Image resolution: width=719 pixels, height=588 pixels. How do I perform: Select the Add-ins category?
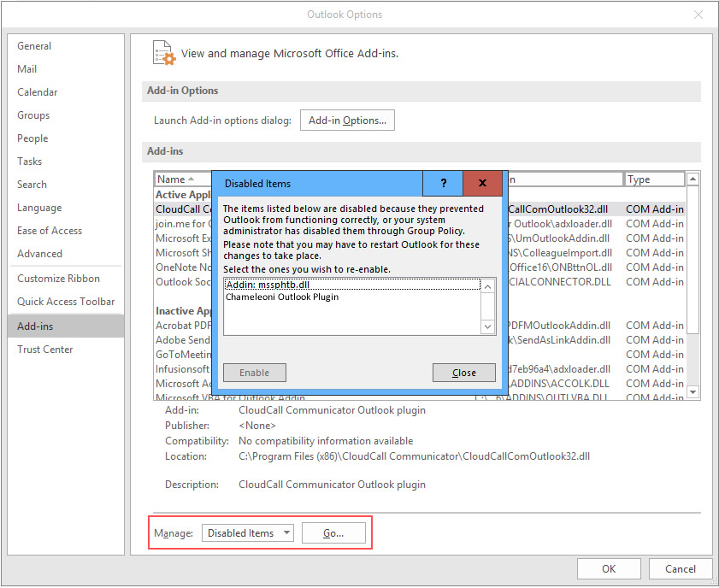(x=66, y=326)
